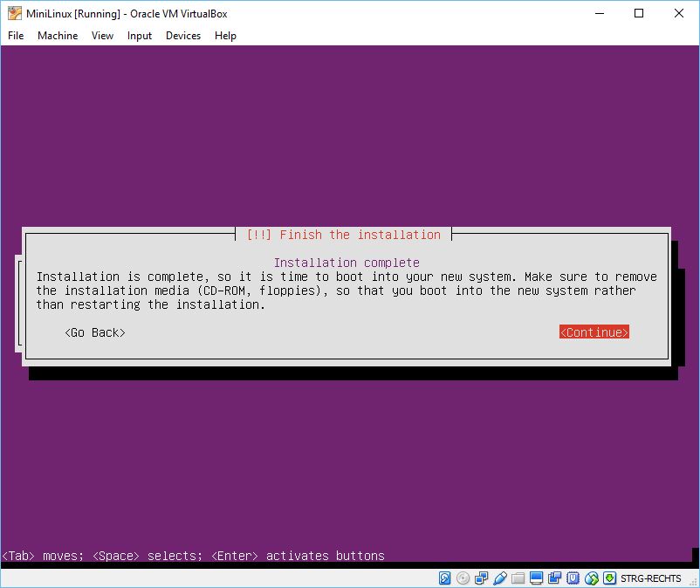
Task: Click the hard disk activity indicator icon
Action: tap(444, 578)
